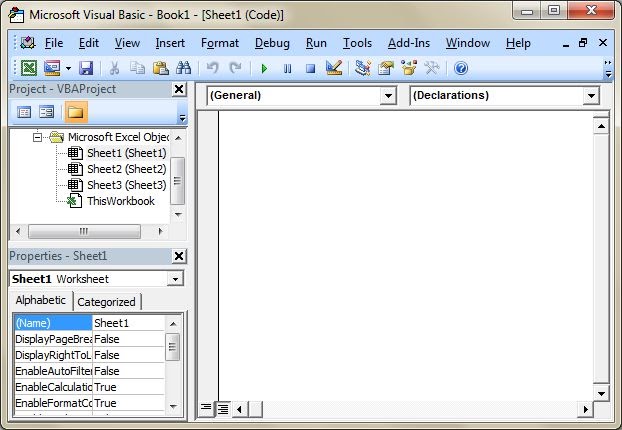
Task: Click the Break pause icon
Action: pyautogui.click(x=288, y=69)
